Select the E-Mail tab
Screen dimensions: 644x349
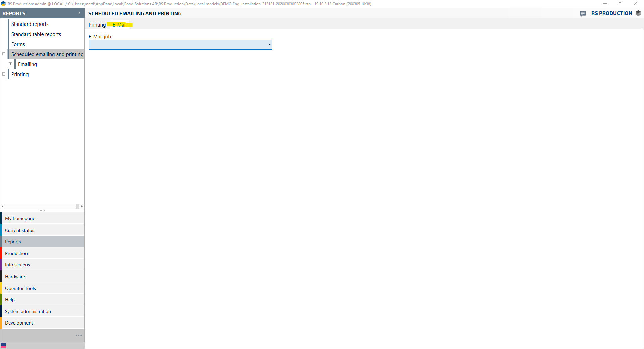[x=120, y=25]
